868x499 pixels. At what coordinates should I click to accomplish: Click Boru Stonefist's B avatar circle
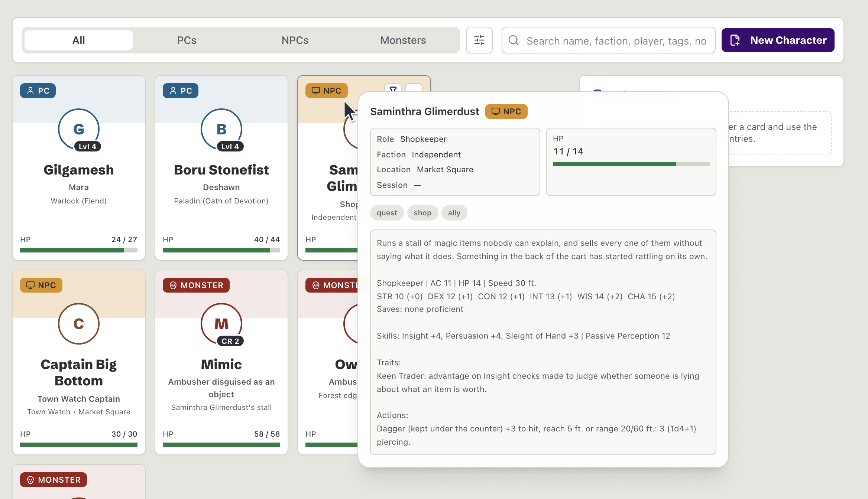point(221,129)
